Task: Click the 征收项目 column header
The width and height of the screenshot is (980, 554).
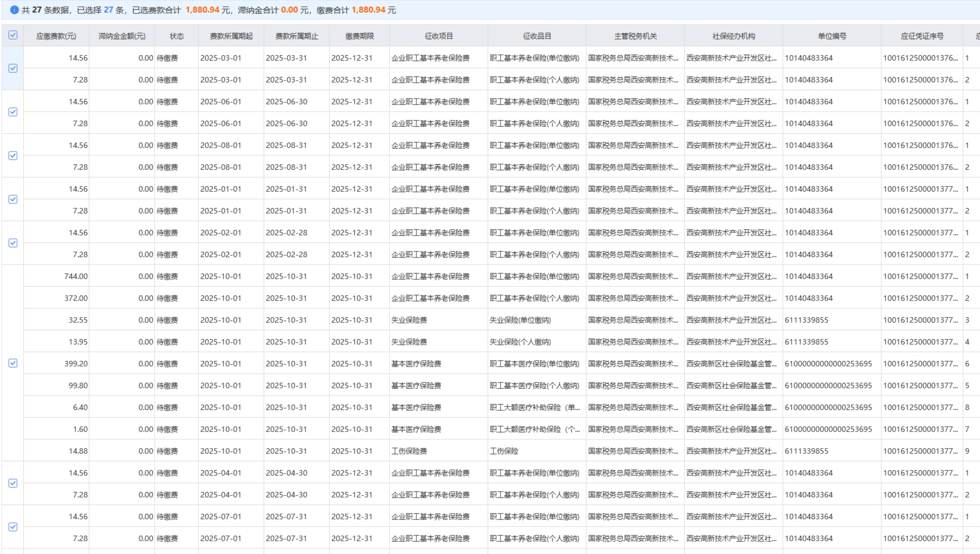Action: [x=438, y=36]
